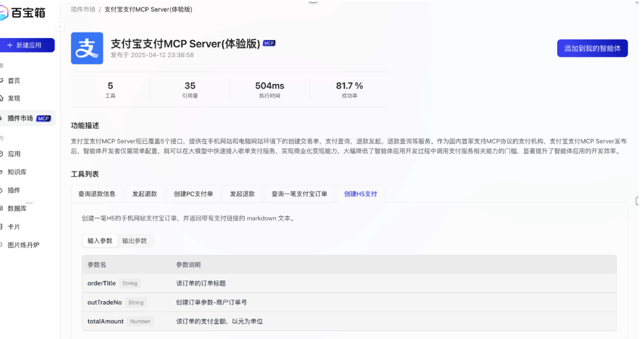Viewport: 644px width, 339px height.
Task: Switch to 输出参数 parameters
Action: pyautogui.click(x=134, y=241)
